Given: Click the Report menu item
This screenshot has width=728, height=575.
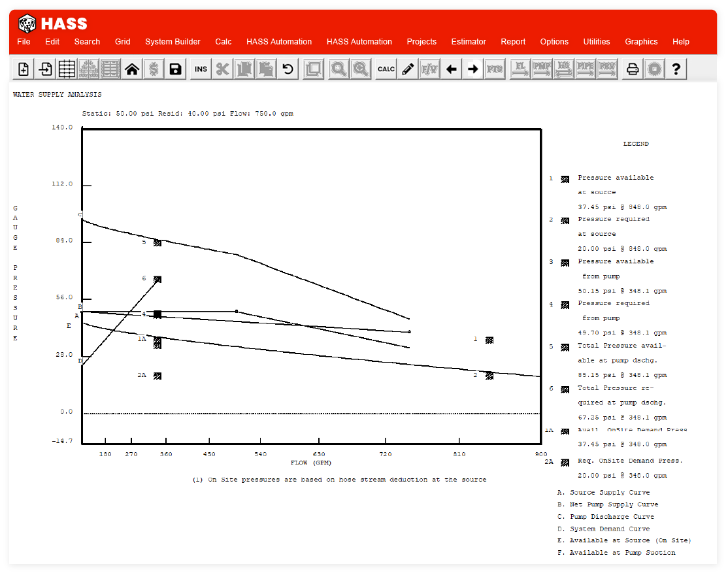Looking at the screenshot, I should 513,42.
